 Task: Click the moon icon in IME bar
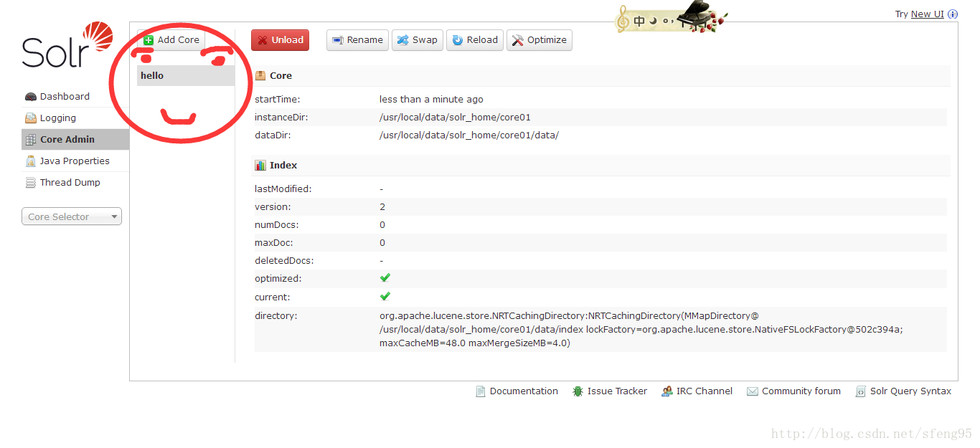[x=653, y=22]
